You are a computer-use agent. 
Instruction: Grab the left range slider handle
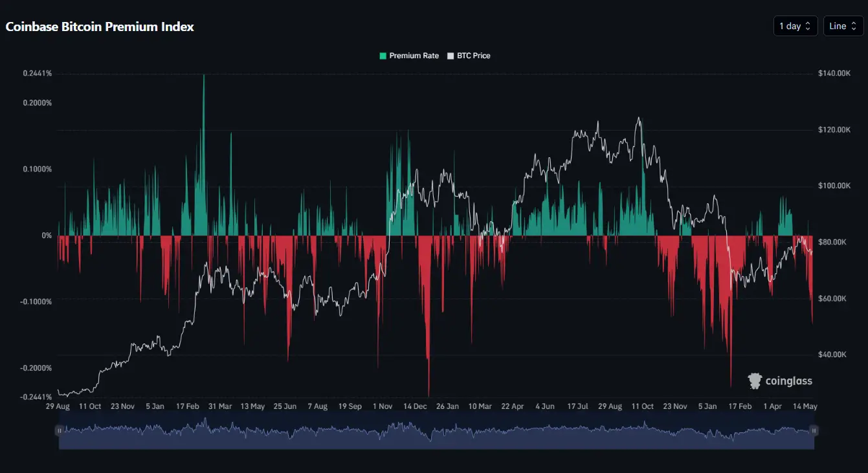[x=59, y=430]
